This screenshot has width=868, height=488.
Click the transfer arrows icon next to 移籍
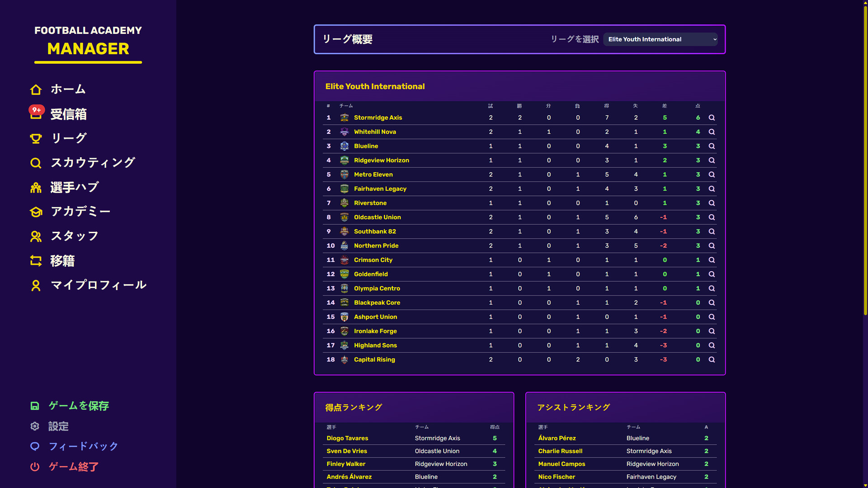pos(36,261)
